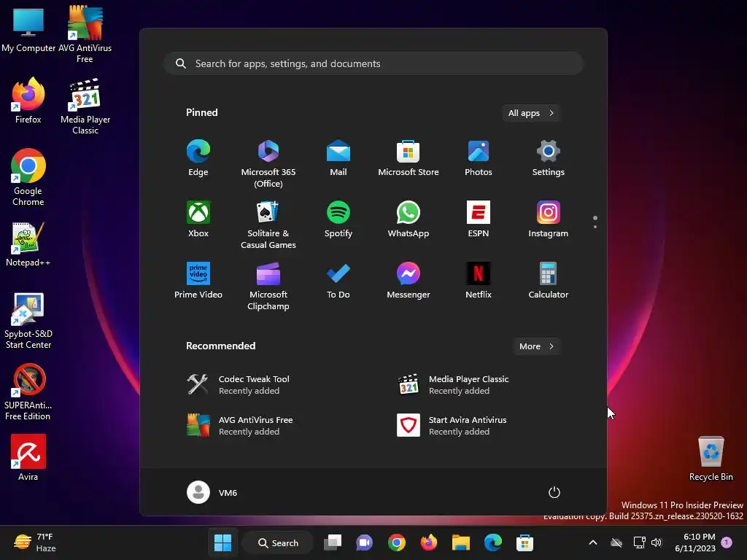Show More recommended items
The image size is (747, 560).
(x=536, y=346)
